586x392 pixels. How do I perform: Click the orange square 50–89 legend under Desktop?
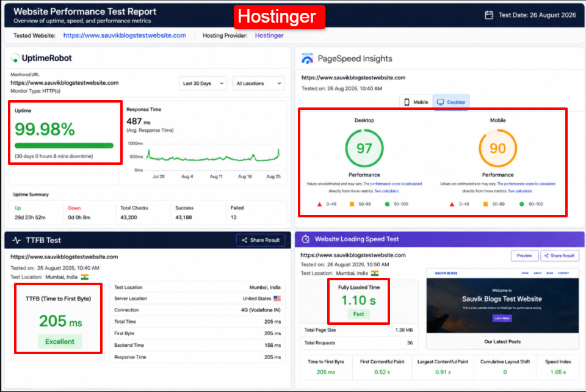click(x=352, y=204)
